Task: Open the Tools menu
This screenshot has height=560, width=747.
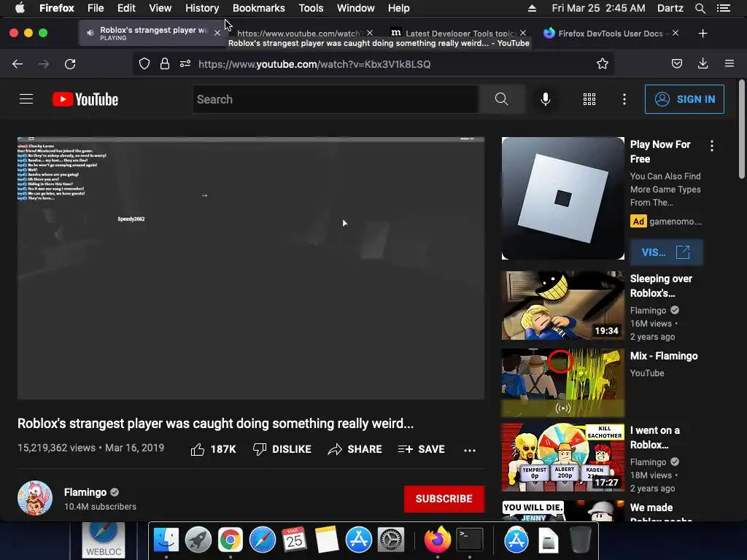Action: [311, 8]
